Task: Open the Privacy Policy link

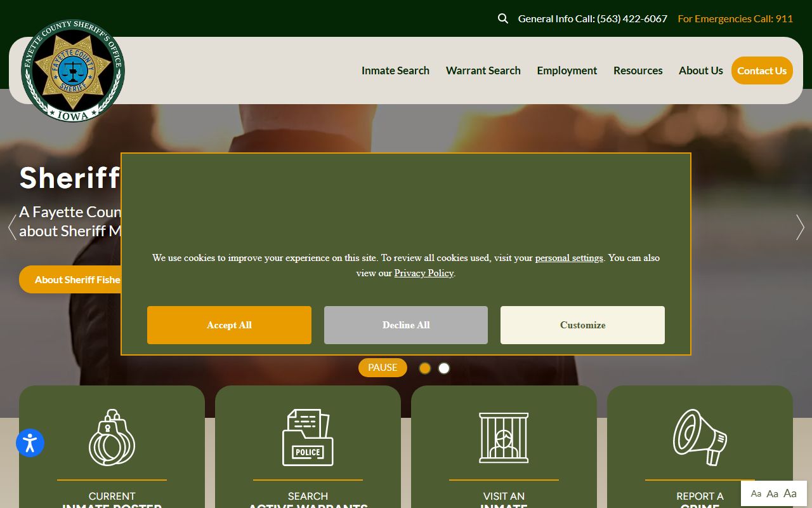Action: tap(424, 273)
